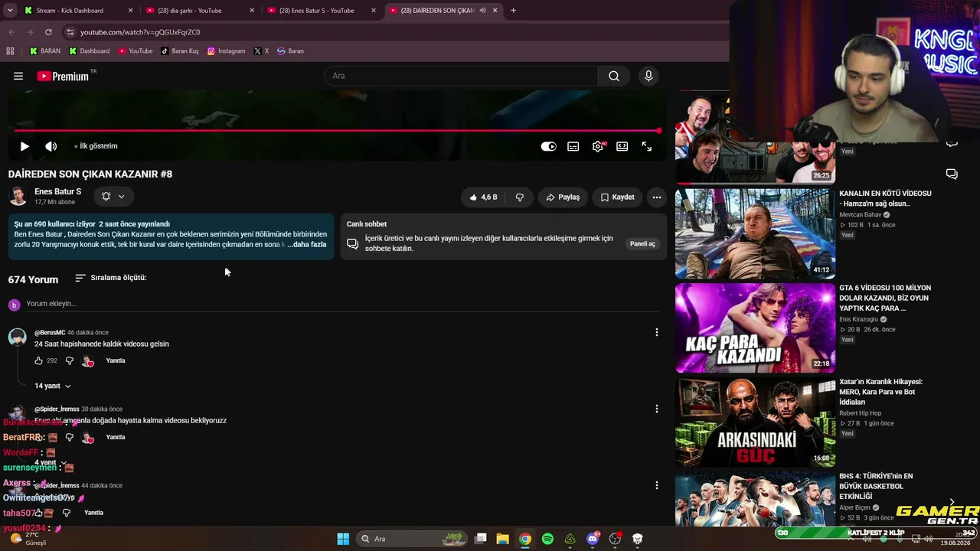Dislike the video
980x551 pixels.
[x=519, y=197]
